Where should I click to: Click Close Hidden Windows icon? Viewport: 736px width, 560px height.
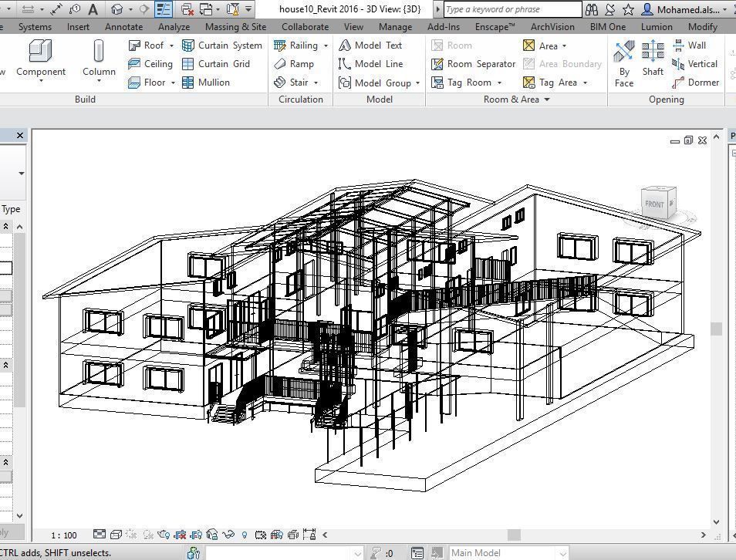tap(187, 9)
